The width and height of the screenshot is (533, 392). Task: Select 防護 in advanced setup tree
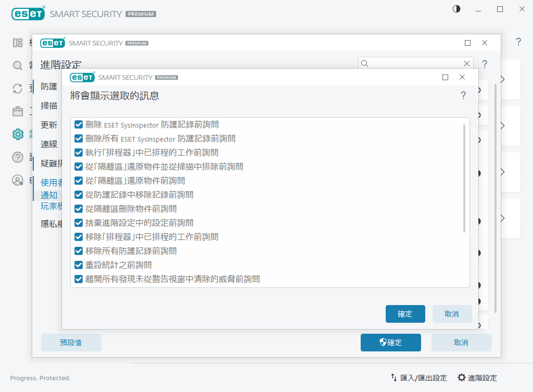tap(48, 87)
